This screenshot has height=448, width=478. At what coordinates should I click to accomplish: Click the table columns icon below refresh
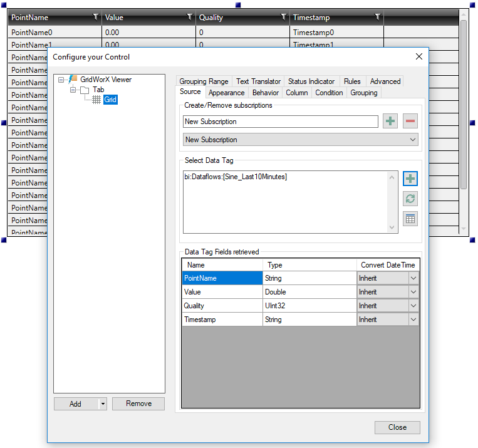click(x=410, y=219)
